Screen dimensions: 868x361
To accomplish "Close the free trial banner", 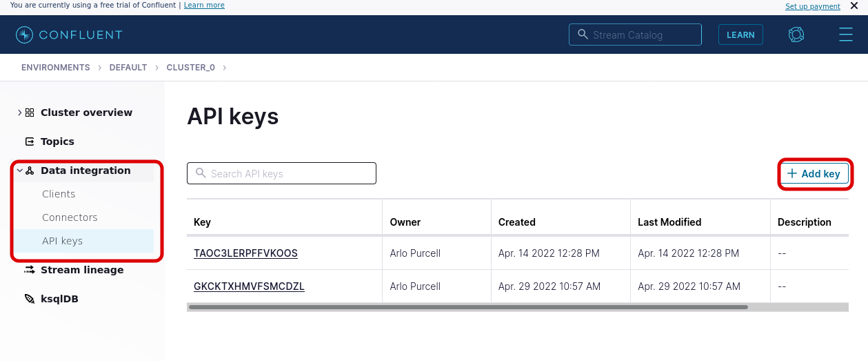I will pyautogui.click(x=854, y=6).
